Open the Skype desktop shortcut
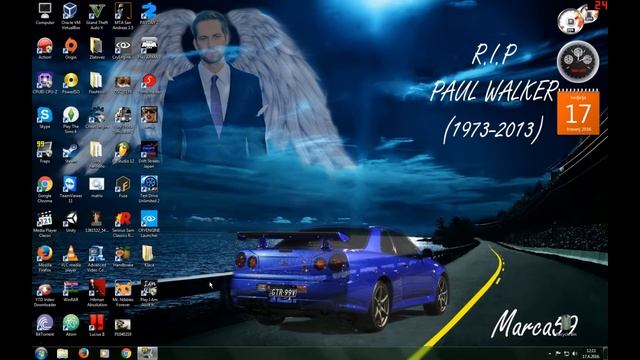 (44, 118)
